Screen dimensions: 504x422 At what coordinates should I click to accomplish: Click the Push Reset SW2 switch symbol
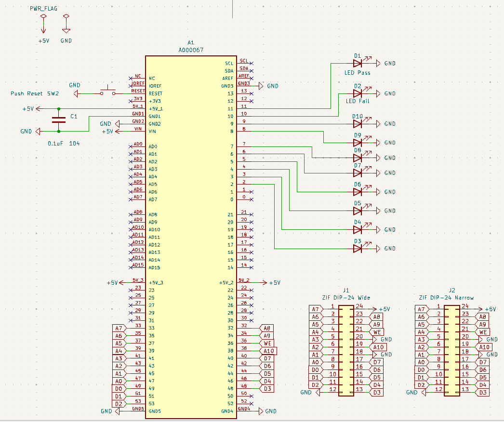pos(108,92)
